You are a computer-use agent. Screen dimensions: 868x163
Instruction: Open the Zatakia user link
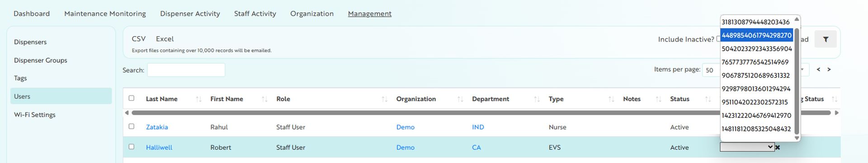coord(157,127)
